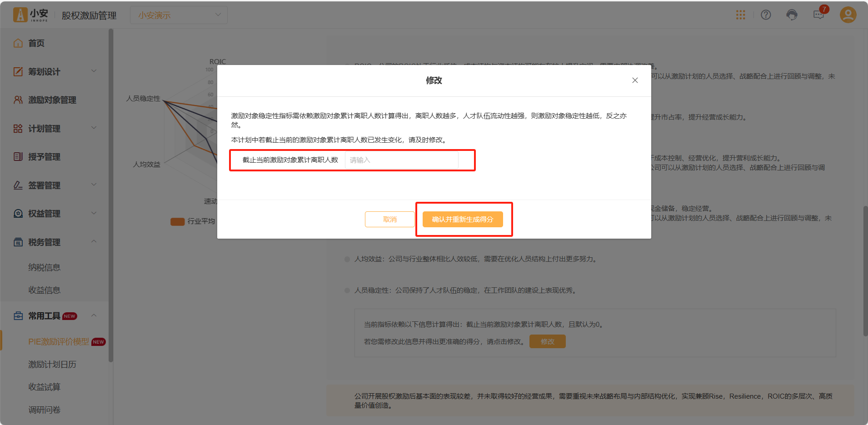Click NEW badge next to 常用工具
Image resolution: width=868 pixels, height=425 pixels.
pyautogui.click(x=70, y=316)
